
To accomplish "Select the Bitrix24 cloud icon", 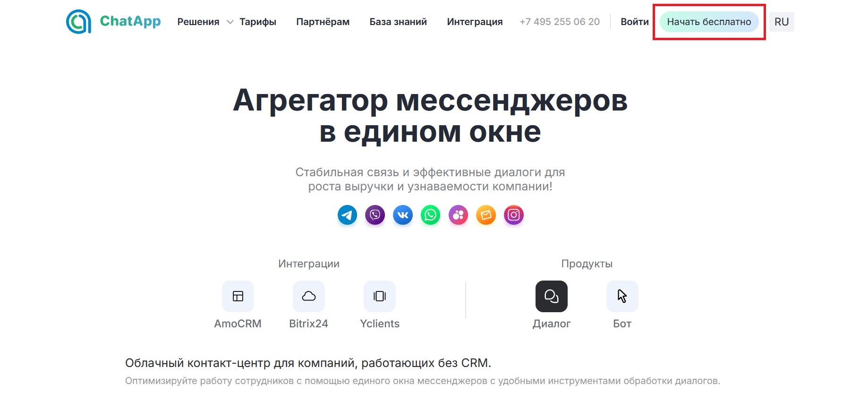I will click(309, 297).
